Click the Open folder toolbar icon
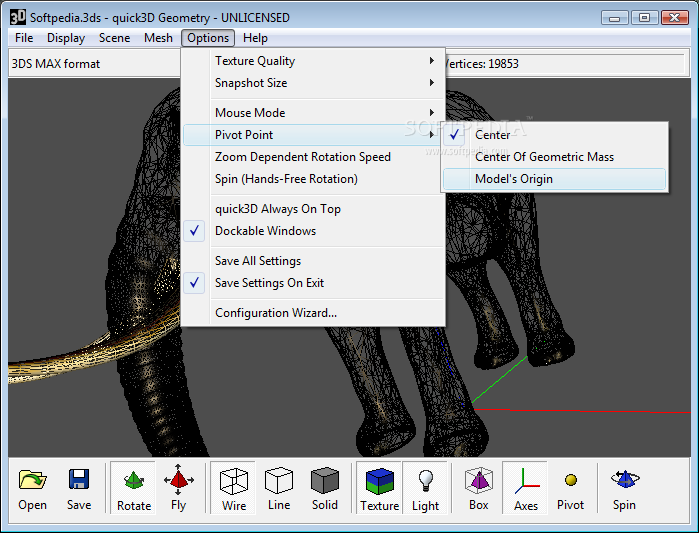Screen dimensions: 699x533 click(33, 480)
